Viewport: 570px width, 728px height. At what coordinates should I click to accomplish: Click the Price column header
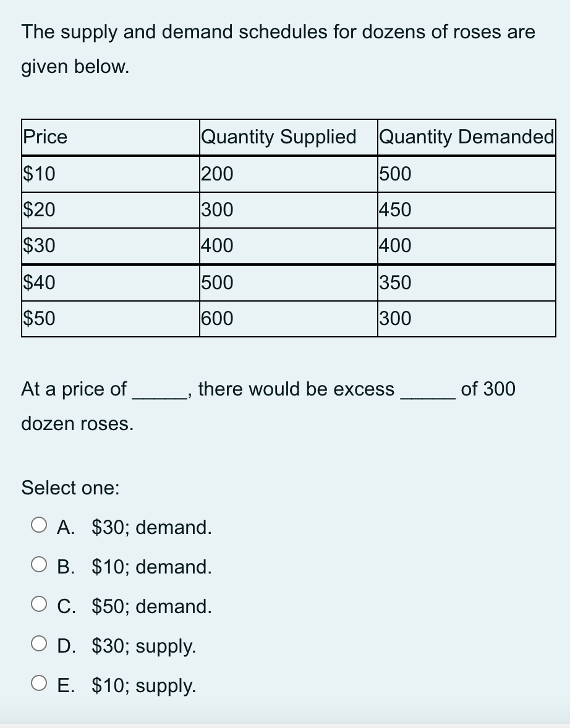[x=44, y=137]
